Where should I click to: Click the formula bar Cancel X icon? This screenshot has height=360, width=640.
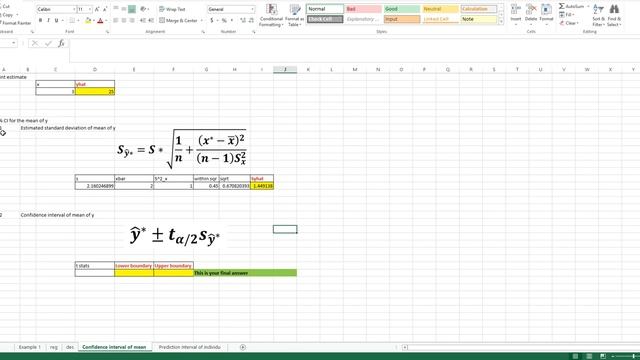(x=35, y=43)
